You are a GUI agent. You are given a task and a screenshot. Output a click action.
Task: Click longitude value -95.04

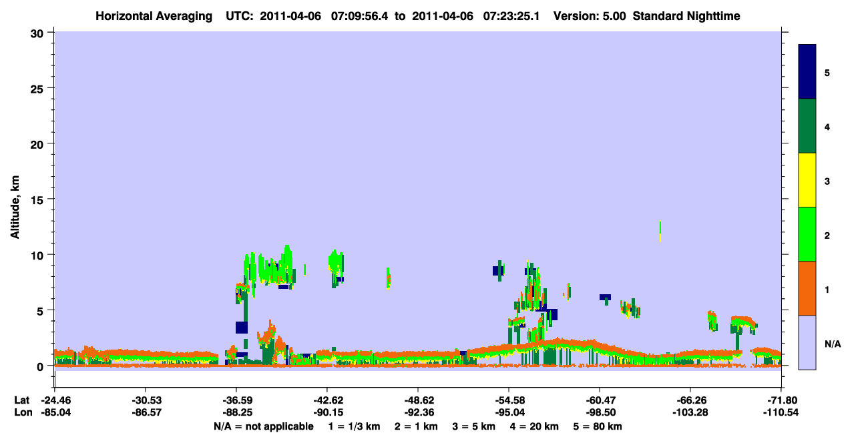[x=509, y=413]
